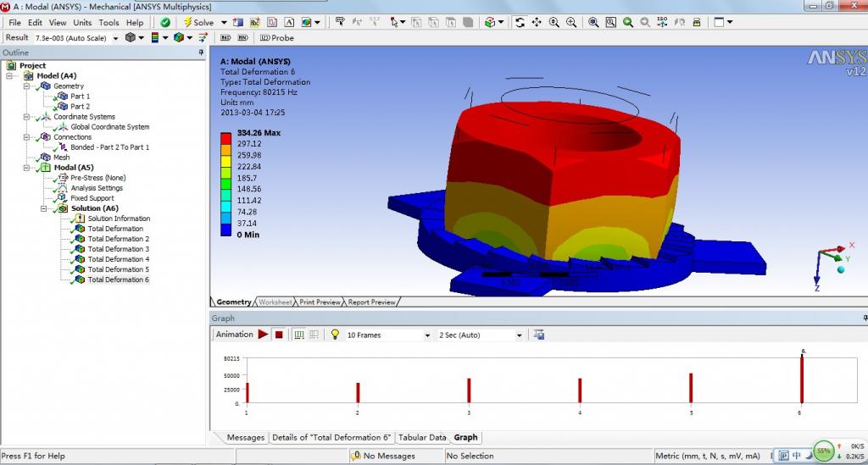Activate the Pan view tool
This screenshot has height=465, width=868.
[x=537, y=22]
